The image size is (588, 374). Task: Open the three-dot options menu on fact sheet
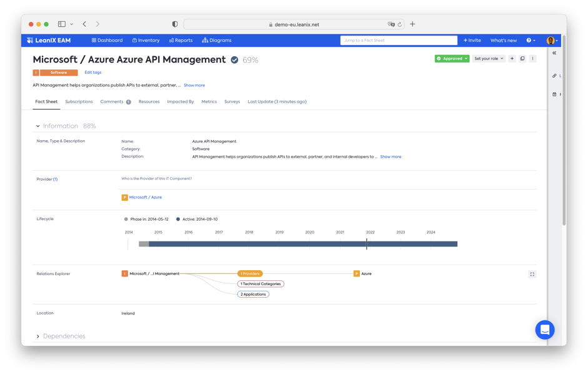coord(533,58)
